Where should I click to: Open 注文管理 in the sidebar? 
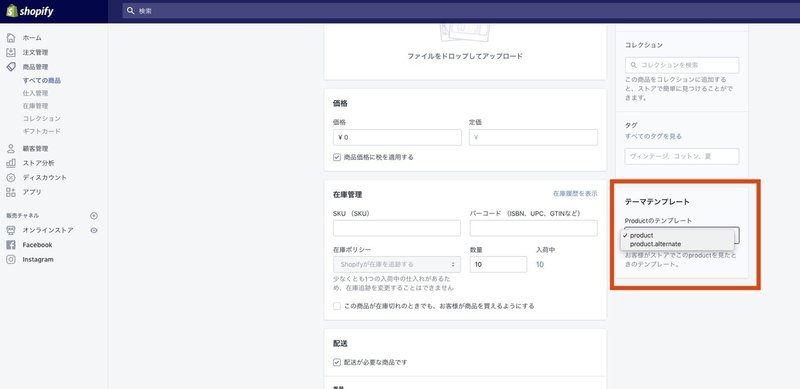coord(35,52)
